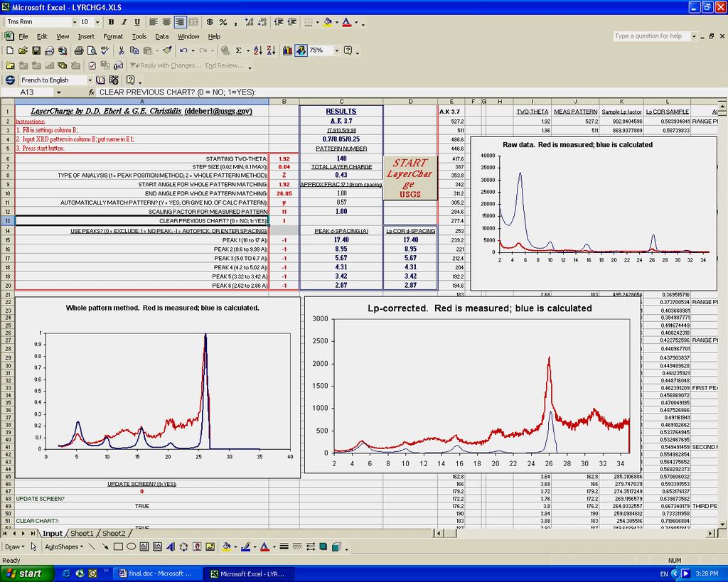Toggle Underline formatting
This screenshot has width=728, height=582.
click(137, 22)
